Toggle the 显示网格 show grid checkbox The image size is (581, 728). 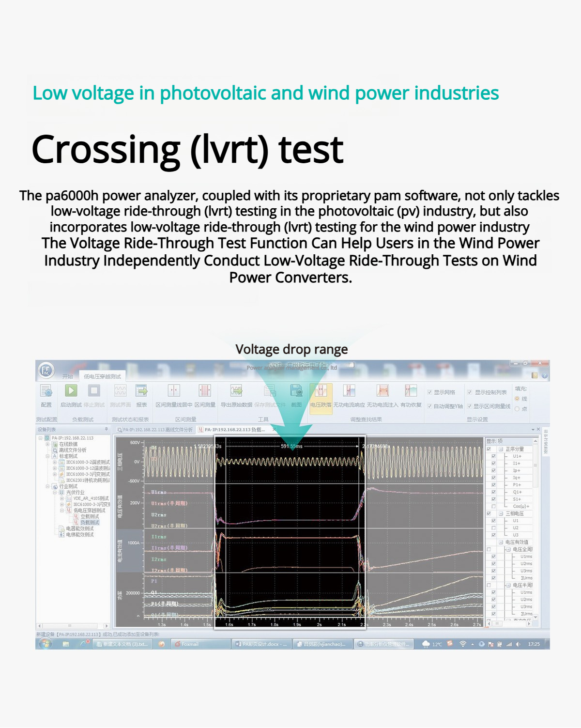click(430, 392)
